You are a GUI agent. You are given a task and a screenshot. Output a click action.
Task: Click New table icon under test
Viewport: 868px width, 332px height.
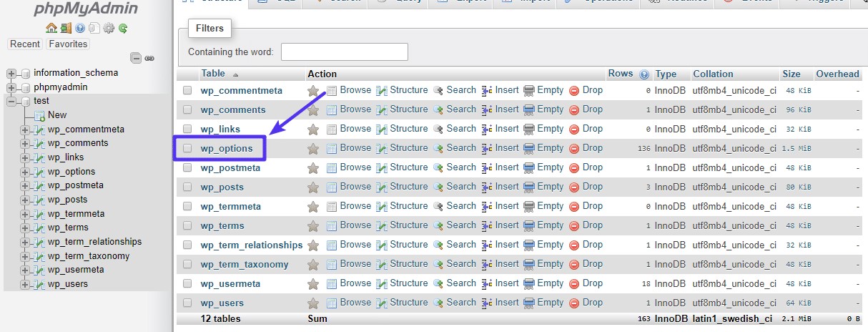[39, 115]
